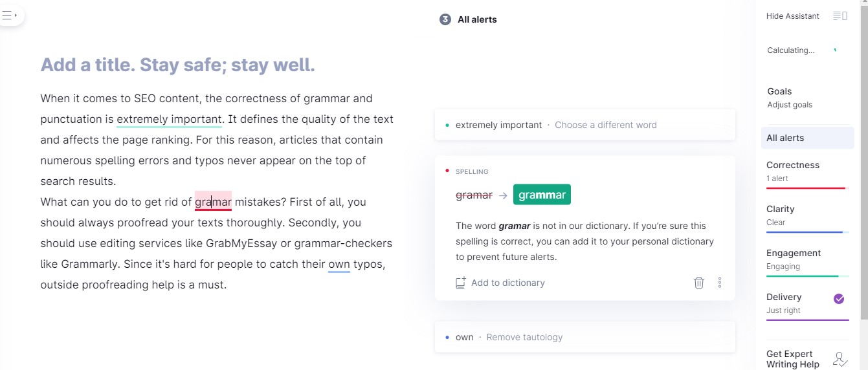Open the sidebar menu hamburger icon
The image size is (868, 370).
coord(9,16)
